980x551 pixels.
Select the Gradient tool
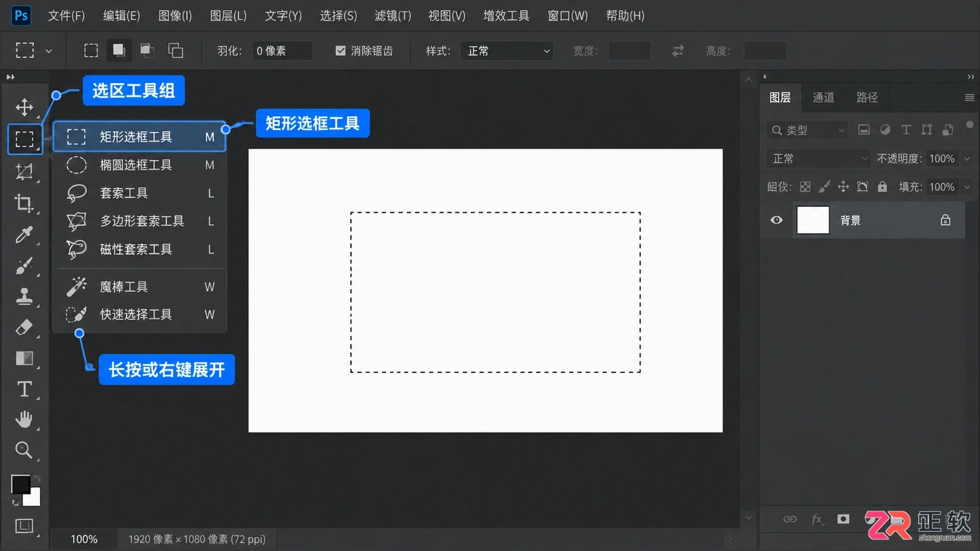point(24,358)
